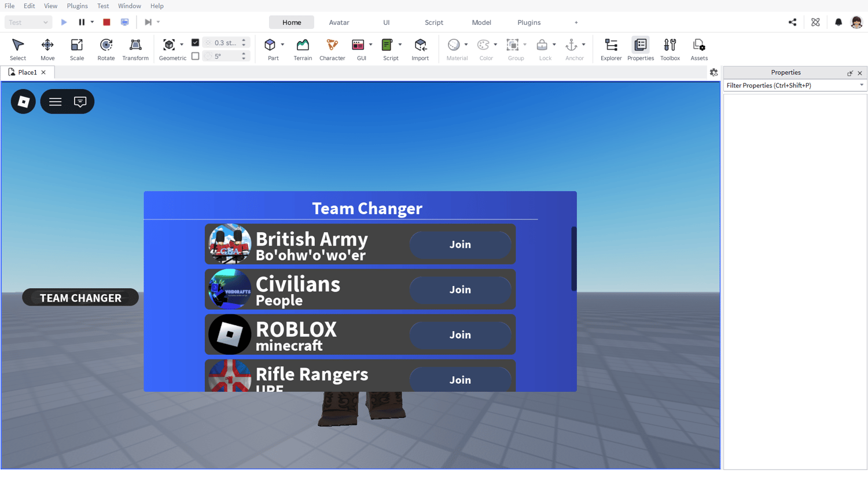The image size is (868, 488).
Task: Open notifications bell
Action: point(838,22)
